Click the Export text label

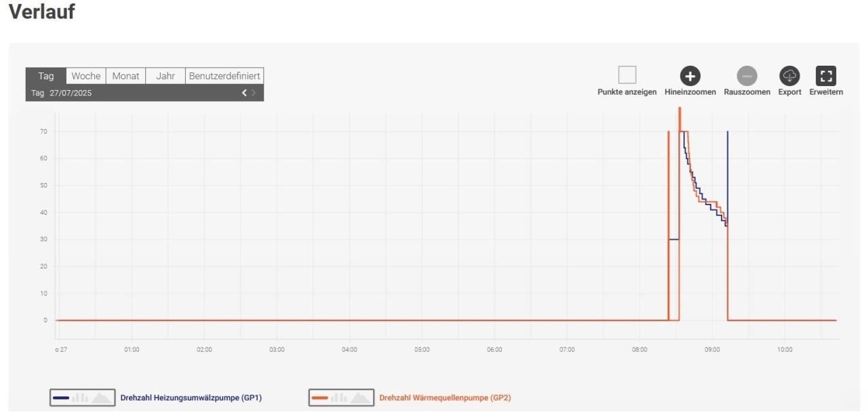[x=790, y=92]
